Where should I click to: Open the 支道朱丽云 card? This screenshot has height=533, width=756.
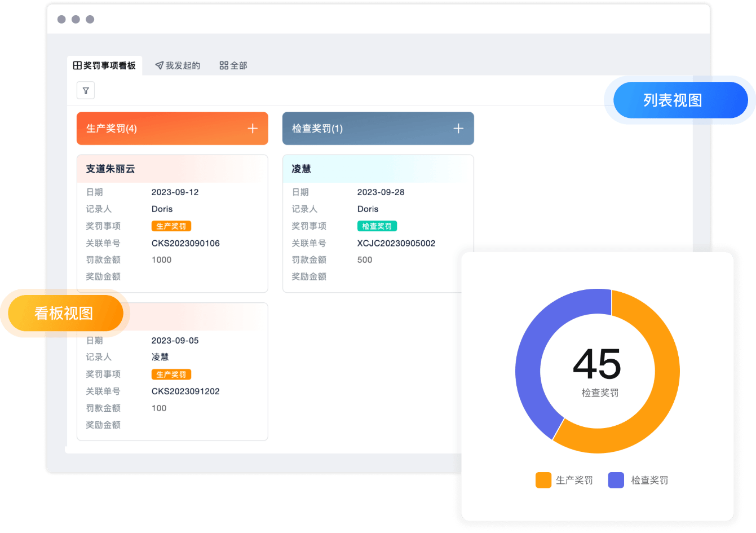point(110,169)
